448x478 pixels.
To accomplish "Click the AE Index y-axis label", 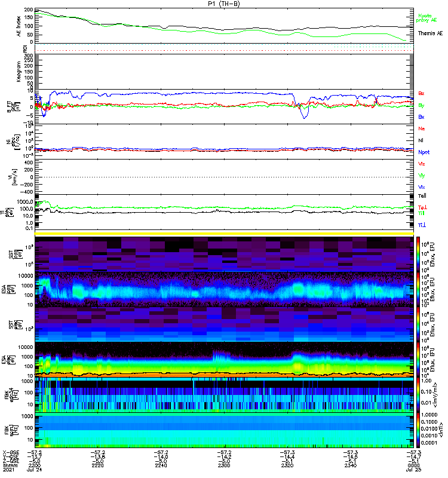I will (x=19, y=26).
